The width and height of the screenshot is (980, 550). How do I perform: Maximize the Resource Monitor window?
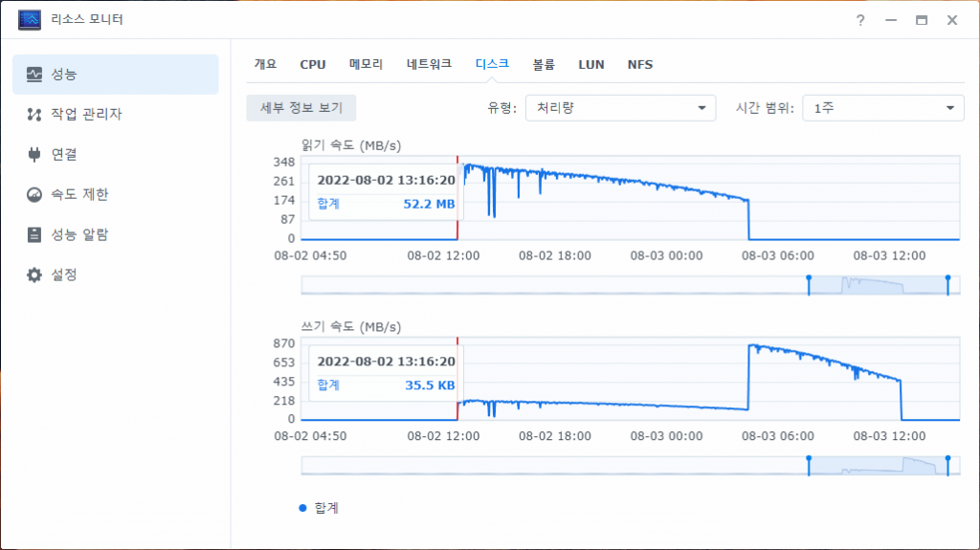922,20
